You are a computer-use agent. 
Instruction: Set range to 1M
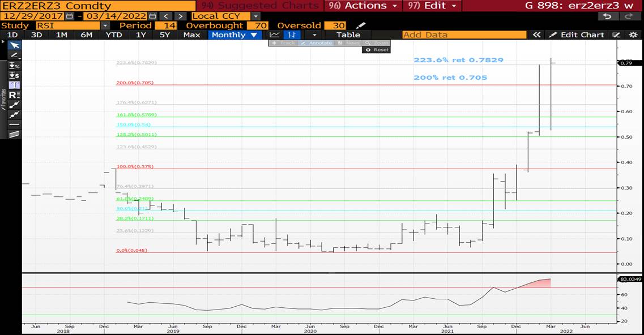62,35
